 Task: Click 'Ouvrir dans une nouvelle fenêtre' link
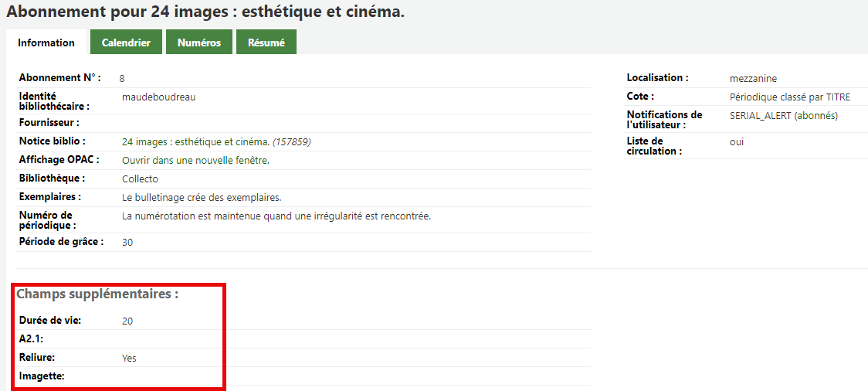pyautogui.click(x=195, y=161)
